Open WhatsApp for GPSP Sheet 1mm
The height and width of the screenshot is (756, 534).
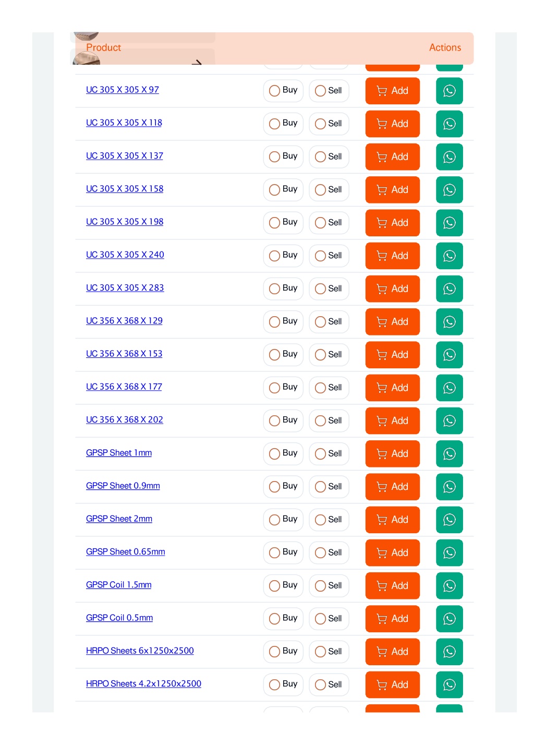click(449, 454)
